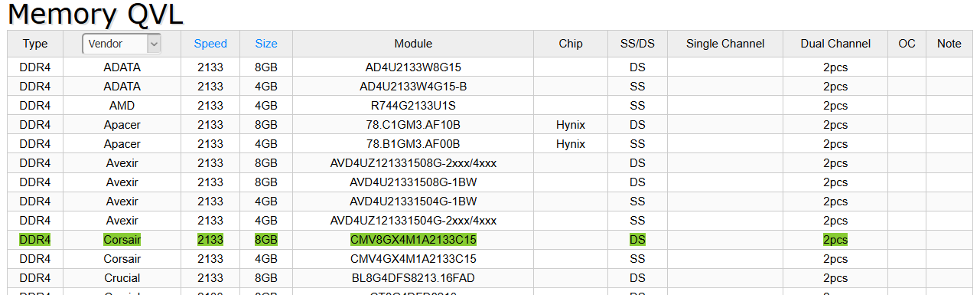This screenshot has width=980, height=295.
Task: Click Avexir vendor in AVD4U21331508G-1BW row
Action: 122,182
